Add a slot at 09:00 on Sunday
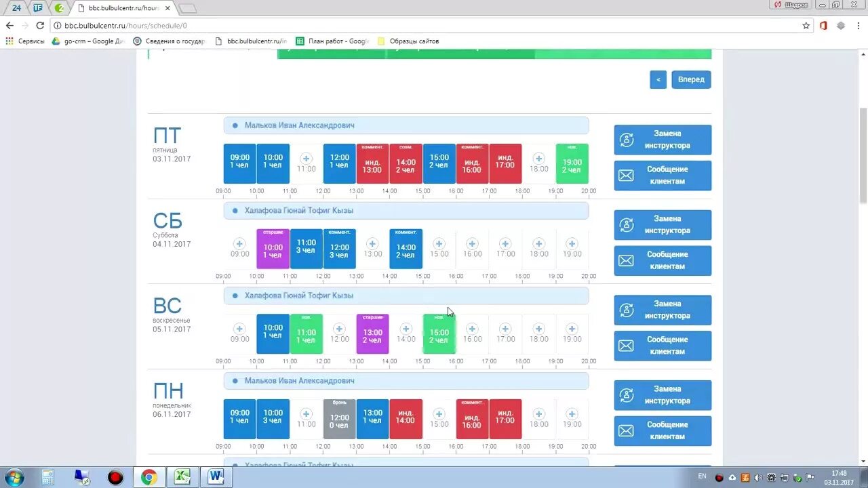The image size is (868, 488). (x=239, y=329)
